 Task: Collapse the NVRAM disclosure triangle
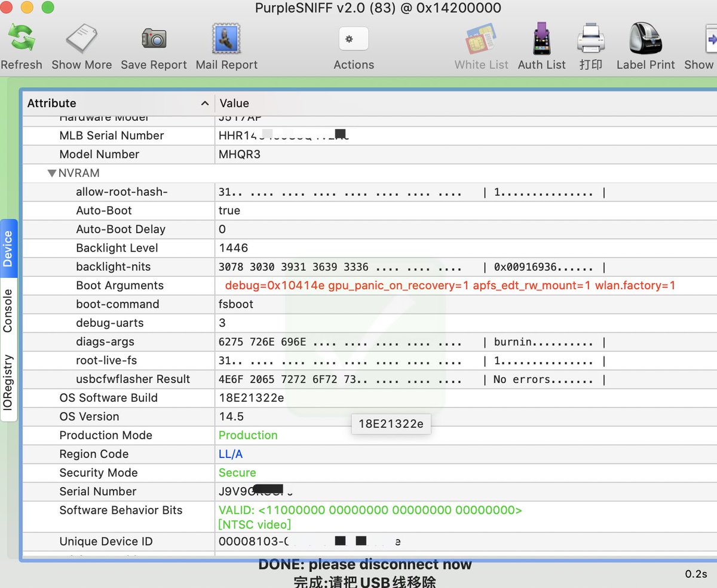[x=52, y=173]
